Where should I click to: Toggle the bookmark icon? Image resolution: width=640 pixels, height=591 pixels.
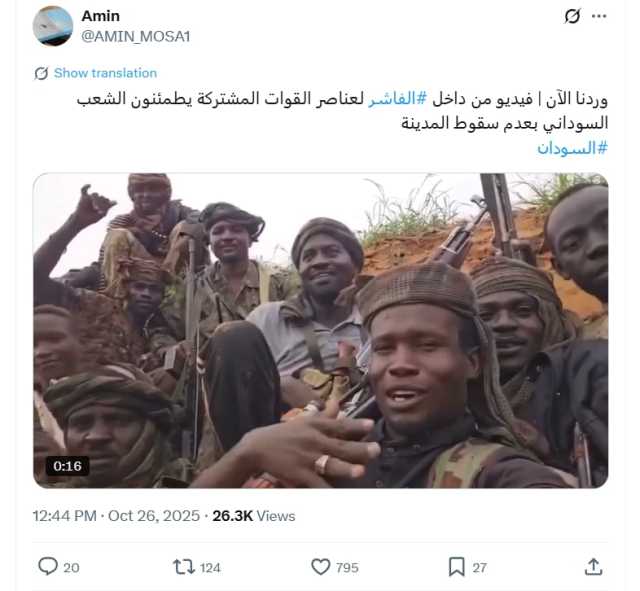(456, 567)
